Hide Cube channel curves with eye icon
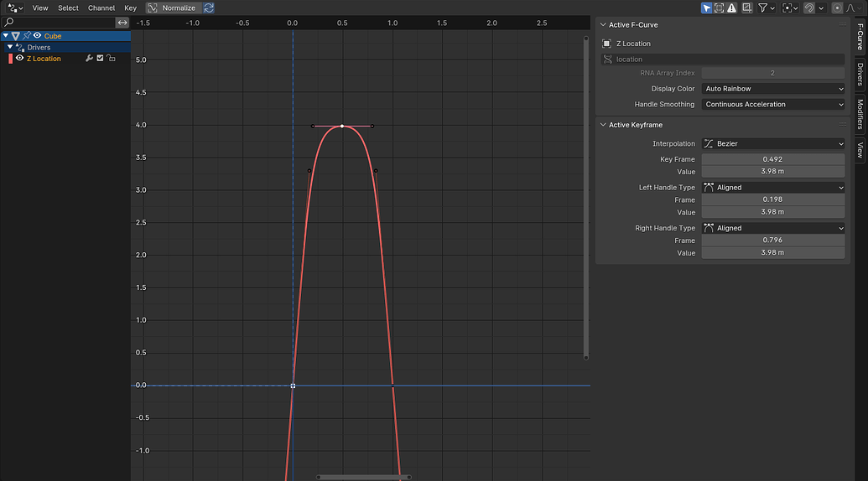Image resolution: width=868 pixels, height=481 pixels. [37, 35]
